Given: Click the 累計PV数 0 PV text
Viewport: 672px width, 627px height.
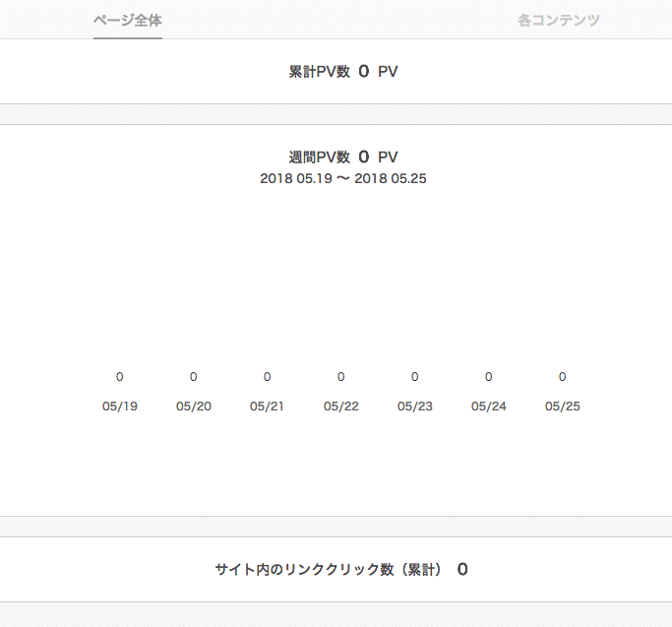Looking at the screenshot, I should point(343,71).
